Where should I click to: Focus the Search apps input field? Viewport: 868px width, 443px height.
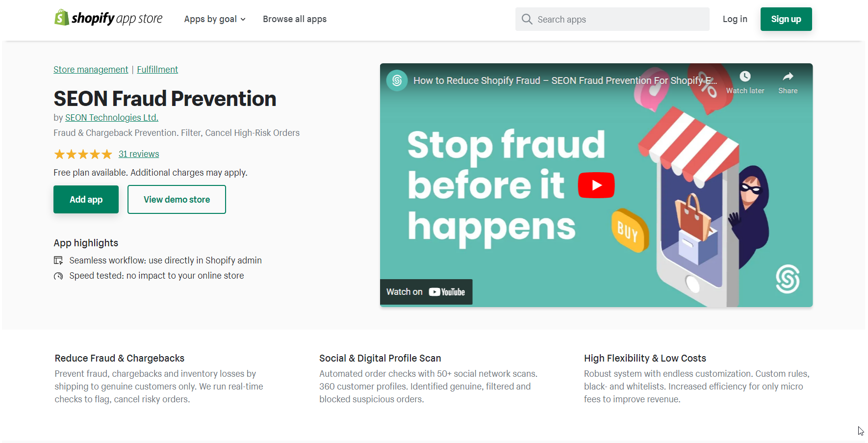click(612, 19)
